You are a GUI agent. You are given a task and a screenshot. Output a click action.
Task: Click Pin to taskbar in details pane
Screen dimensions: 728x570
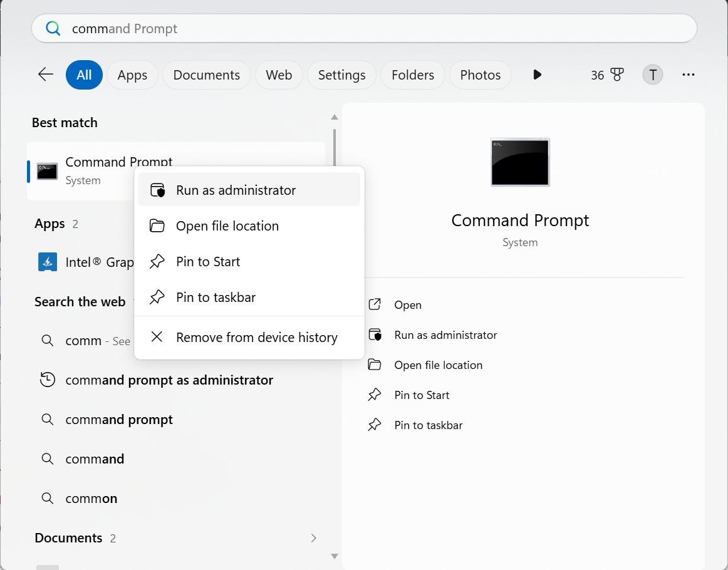428,425
